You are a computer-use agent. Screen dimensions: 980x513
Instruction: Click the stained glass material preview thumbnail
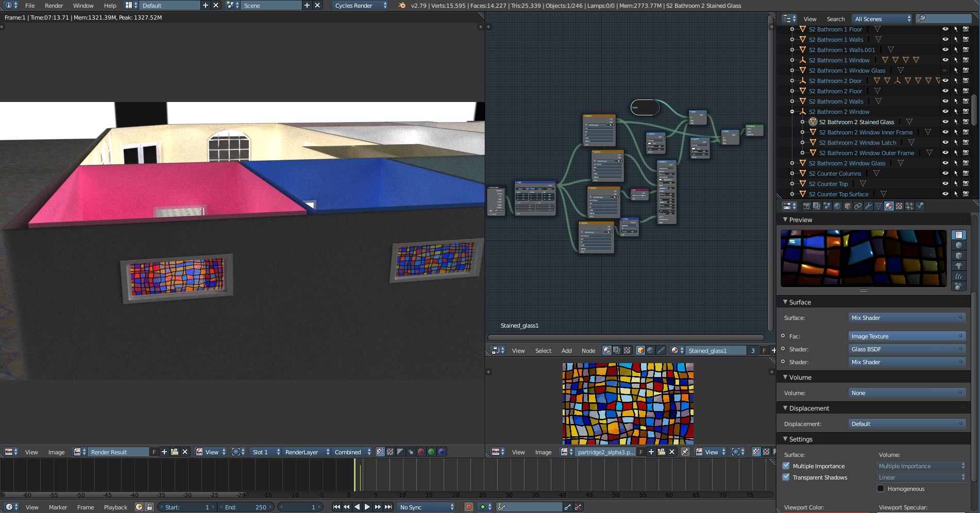point(863,259)
